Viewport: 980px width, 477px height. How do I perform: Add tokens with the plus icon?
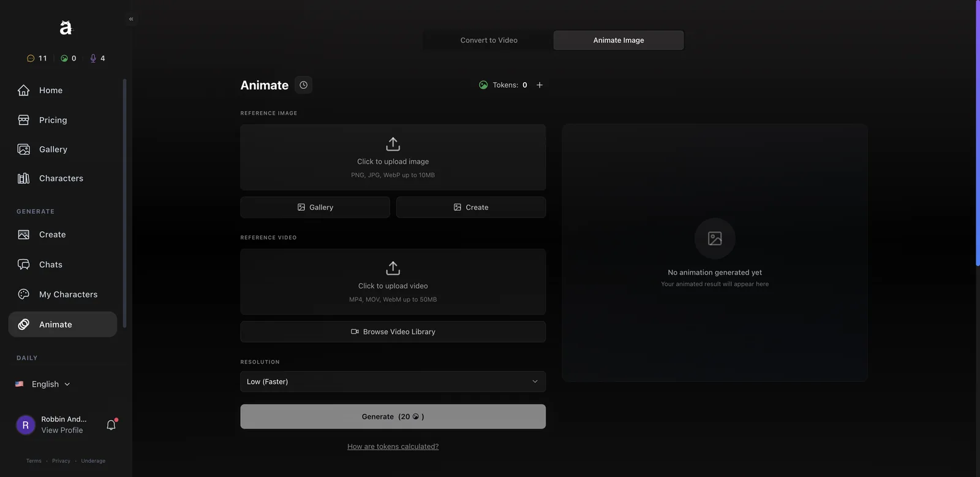pyautogui.click(x=540, y=85)
